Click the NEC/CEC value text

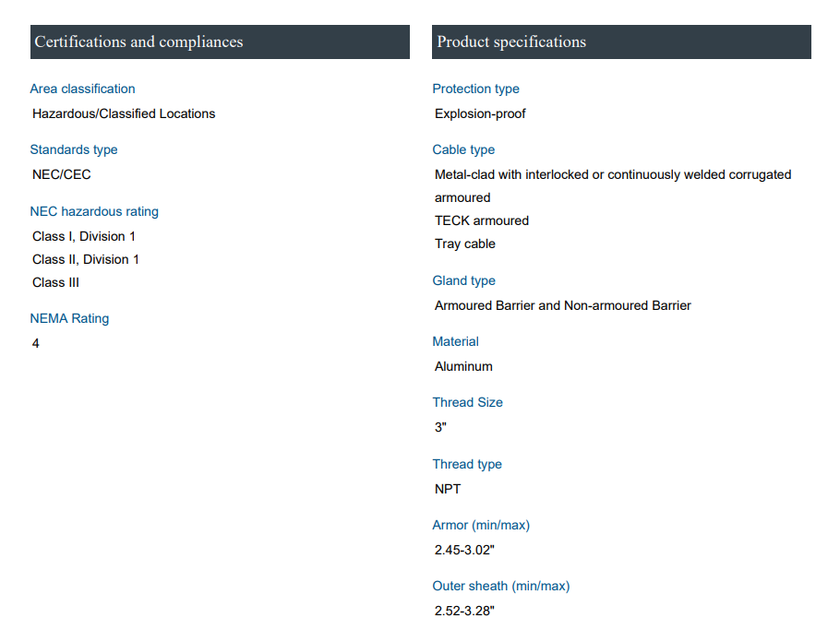pyautogui.click(x=62, y=174)
